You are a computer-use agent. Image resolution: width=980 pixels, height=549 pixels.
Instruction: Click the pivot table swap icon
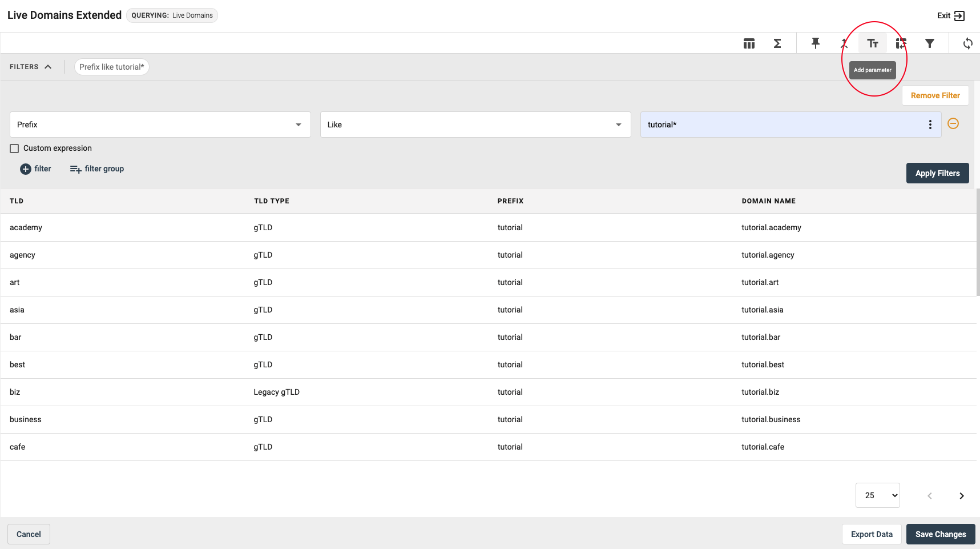coord(901,43)
